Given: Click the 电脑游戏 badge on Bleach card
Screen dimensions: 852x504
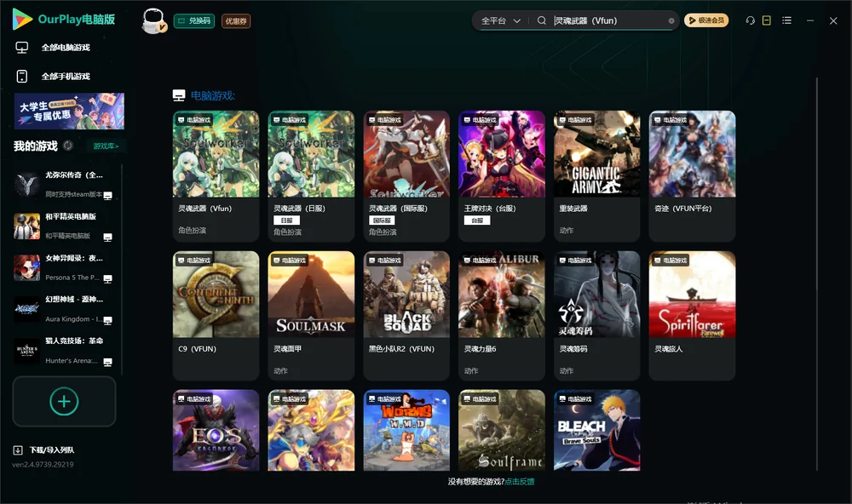Looking at the screenshot, I should pyautogui.click(x=575, y=398).
